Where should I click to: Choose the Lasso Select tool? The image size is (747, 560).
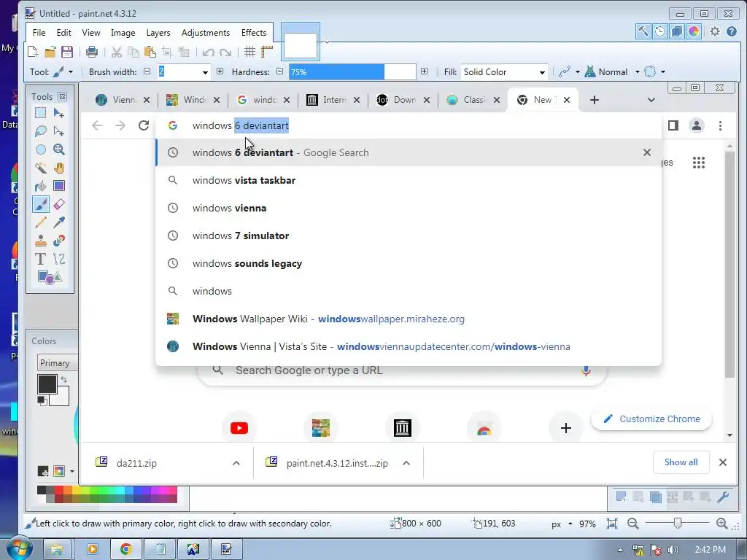point(41,131)
